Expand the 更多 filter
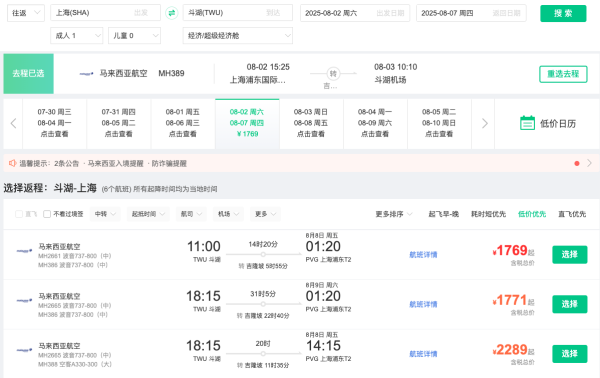The image size is (600, 378). tap(265, 214)
